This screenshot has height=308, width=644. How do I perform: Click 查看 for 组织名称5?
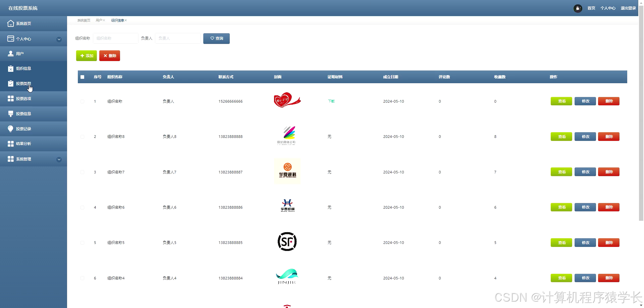click(x=561, y=243)
